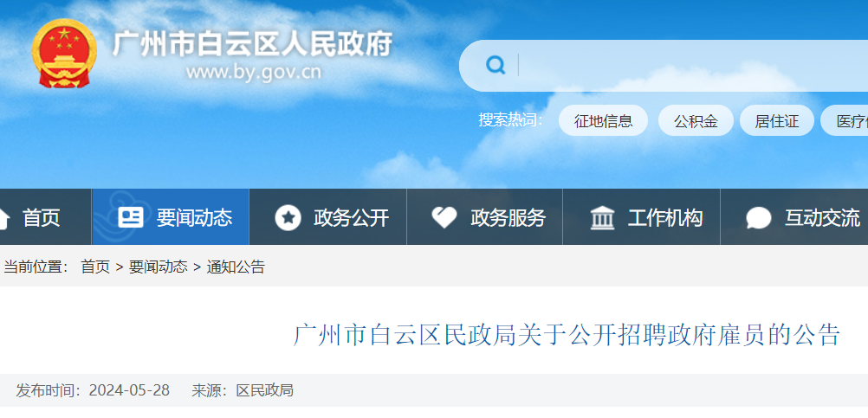This screenshot has height=418, width=868.
Task: Click the building icon beside 工作机构
Action: pyautogui.click(x=602, y=217)
